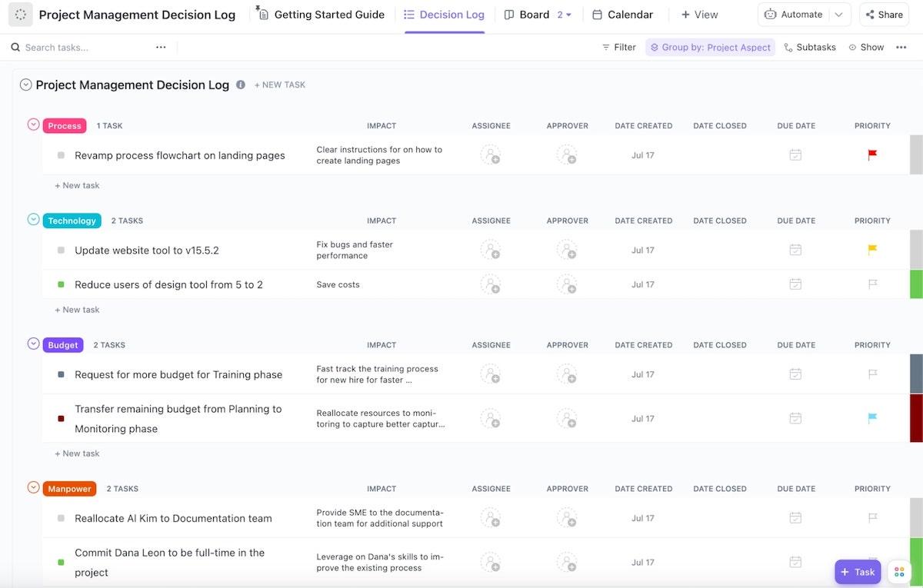The width and height of the screenshot is (923, 588).
Task: Toggle status box of Reduce users of design tool
Action: 61,284
